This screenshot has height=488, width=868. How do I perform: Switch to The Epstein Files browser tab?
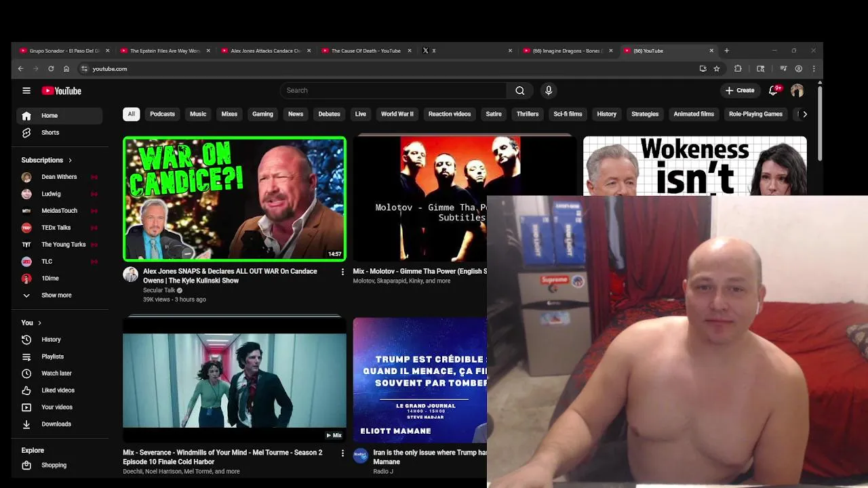click(x=165, y=51)
